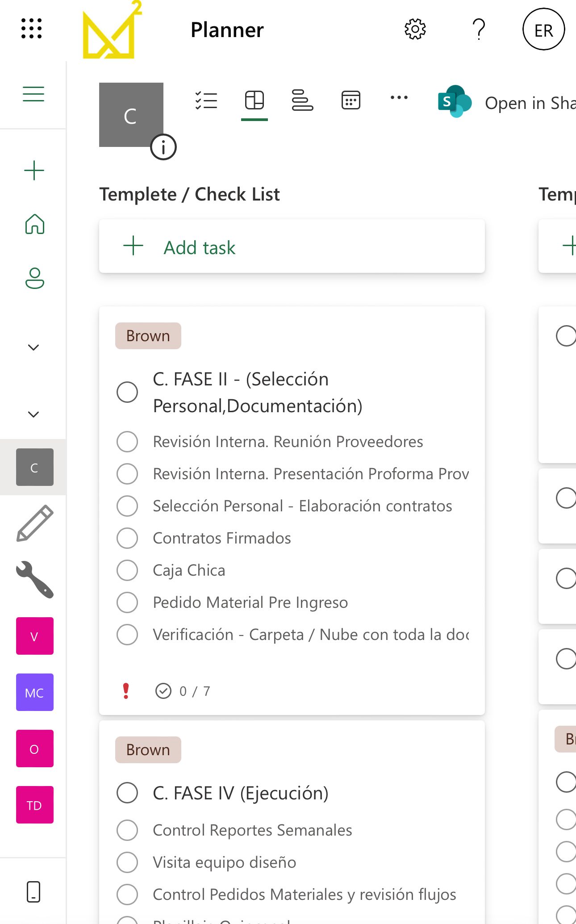The image size is (576, 924).
Task: Click the help question mark icon
Action: (479, 30)
